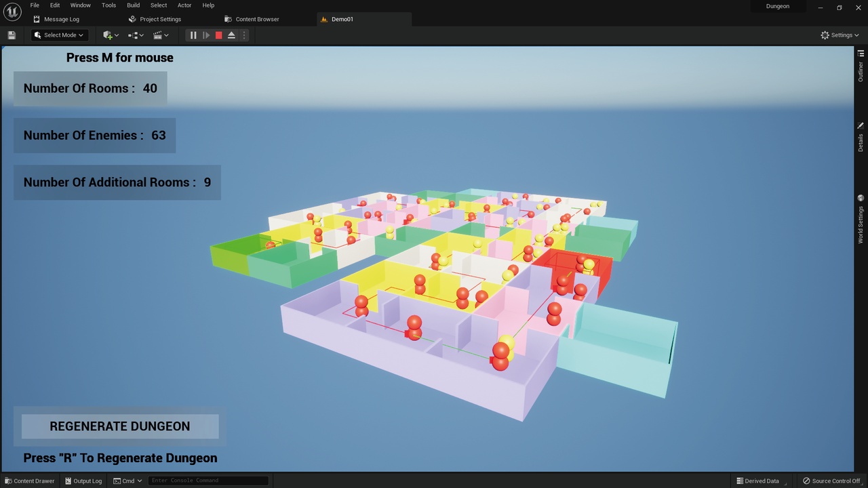
Task: Click the Dungeon project name label
Action: (778, 6)
